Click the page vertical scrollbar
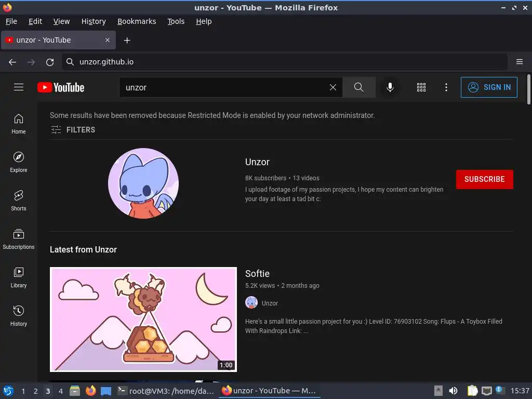Viewport: 532px width, 399px height. click(x=528, y=89)
